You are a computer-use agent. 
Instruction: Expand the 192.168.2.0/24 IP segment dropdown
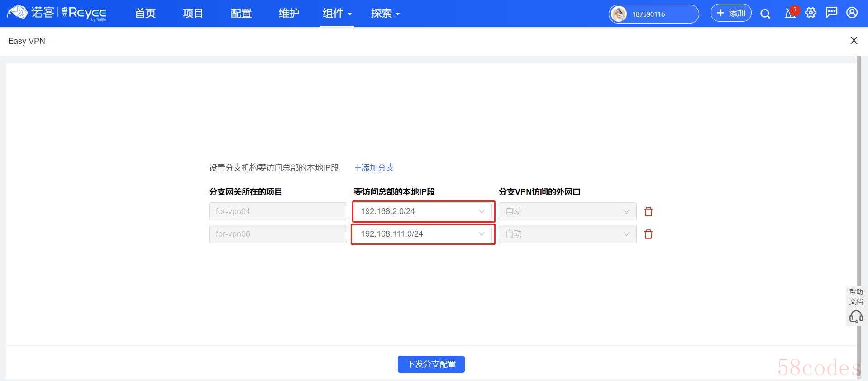point(423,211)
